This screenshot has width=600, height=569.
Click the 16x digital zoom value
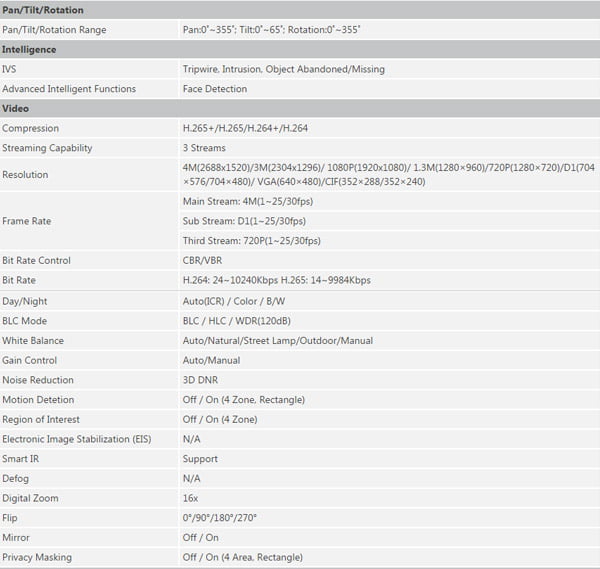point(190,498)
